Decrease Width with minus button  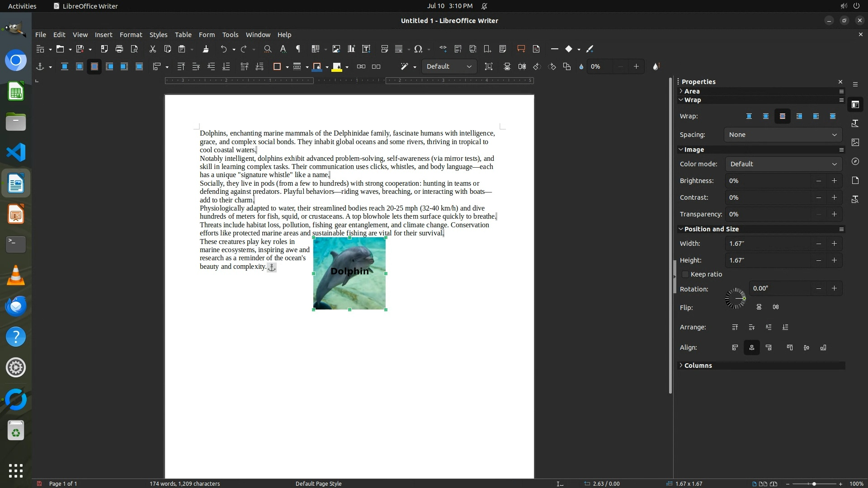tap(818, 244)
